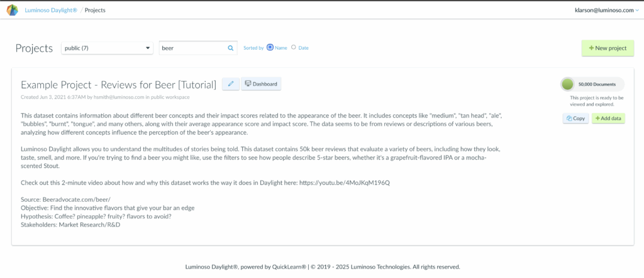Open the project Dashboard button
The width and height of the screenshot is (644, 278).
click(x=260, y=84)
